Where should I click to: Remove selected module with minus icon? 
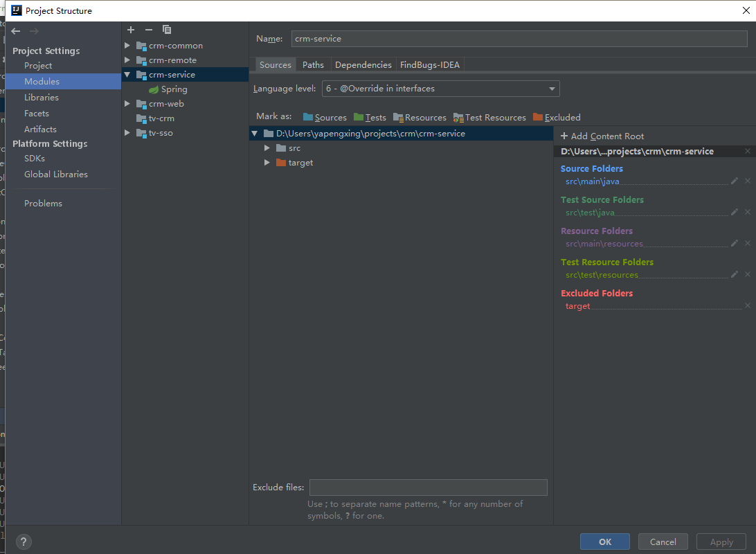tap(148, 30)
